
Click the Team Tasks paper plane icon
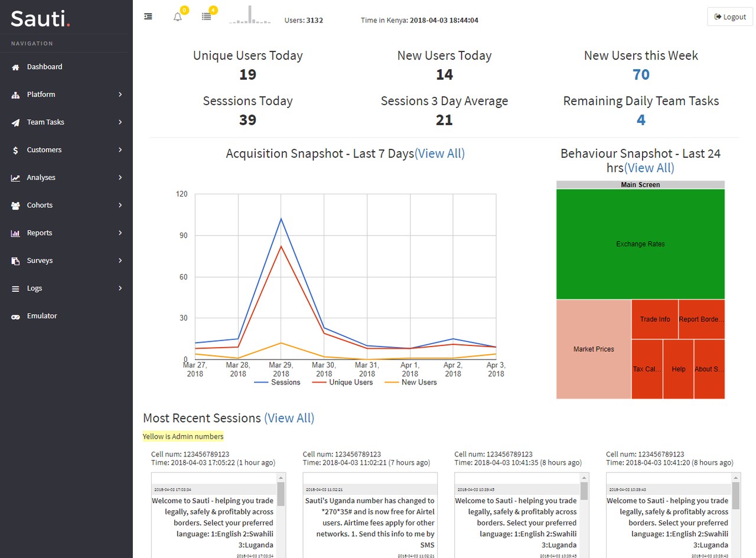(x=15, y=123)
